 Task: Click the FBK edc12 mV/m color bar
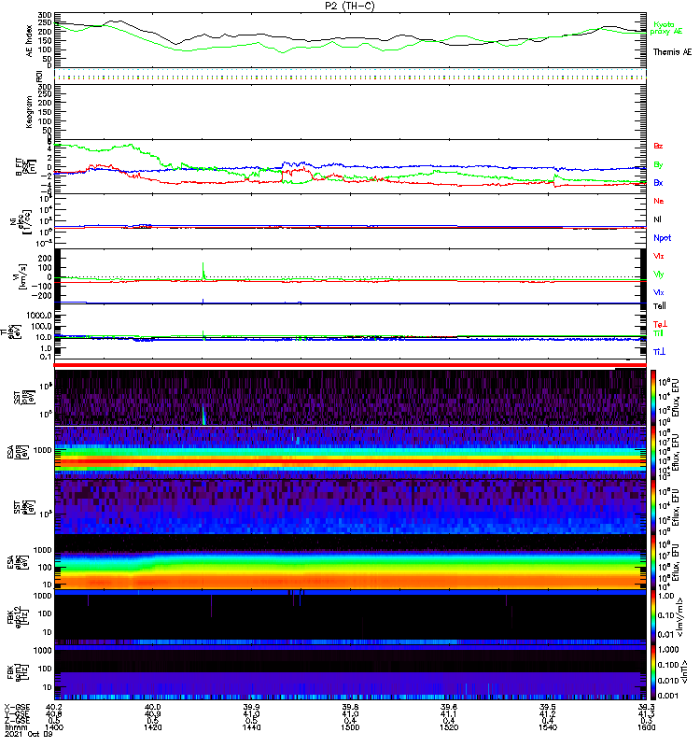(652, 616)
